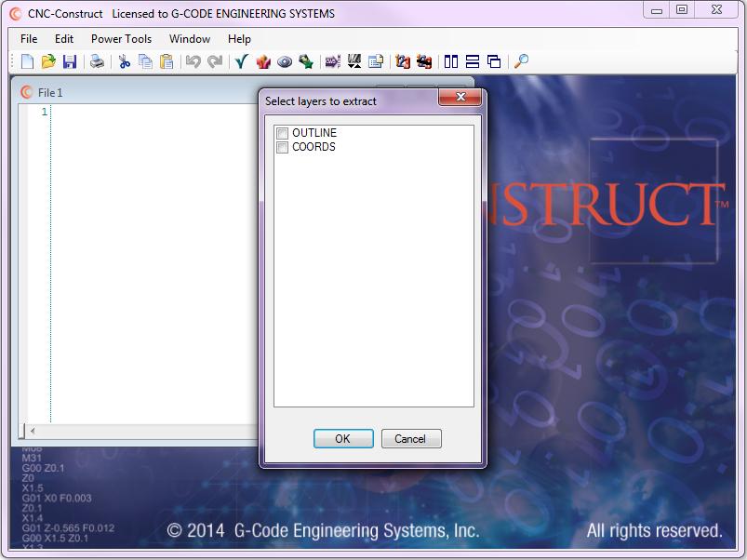
Task: Click the 123 renumber icon
Action: pos(403,61)
